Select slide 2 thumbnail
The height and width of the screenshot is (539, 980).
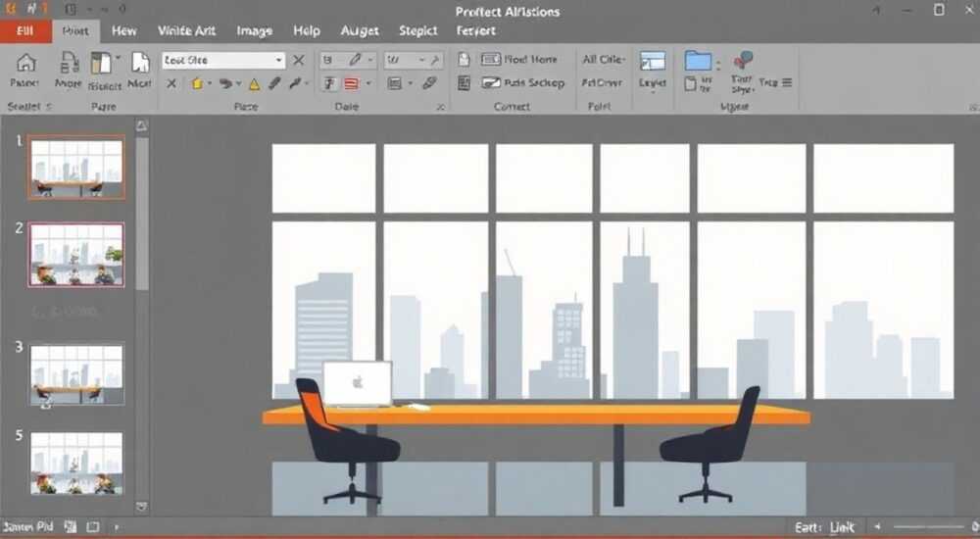click(x=76, y=255)
